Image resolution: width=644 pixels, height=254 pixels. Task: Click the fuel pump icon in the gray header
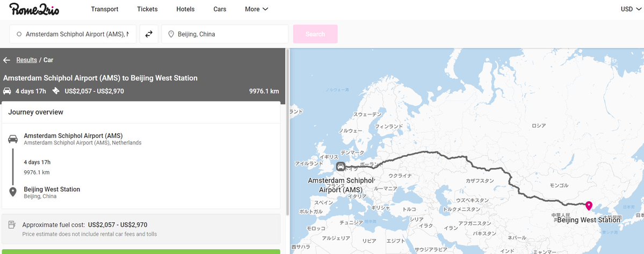click(56, 91)
